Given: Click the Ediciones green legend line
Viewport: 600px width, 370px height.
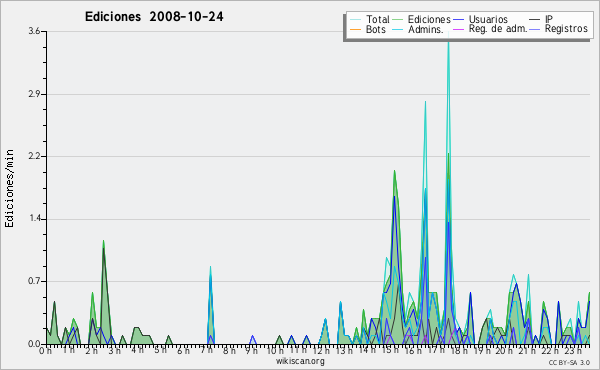Looking at the screenshot, I should 398,20.
